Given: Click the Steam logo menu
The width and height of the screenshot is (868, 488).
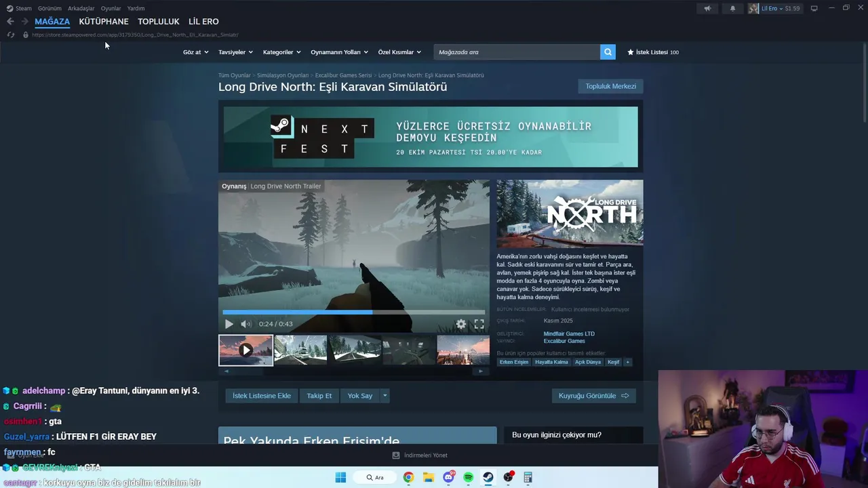Looking at the screenshot, I should point(19,8).
